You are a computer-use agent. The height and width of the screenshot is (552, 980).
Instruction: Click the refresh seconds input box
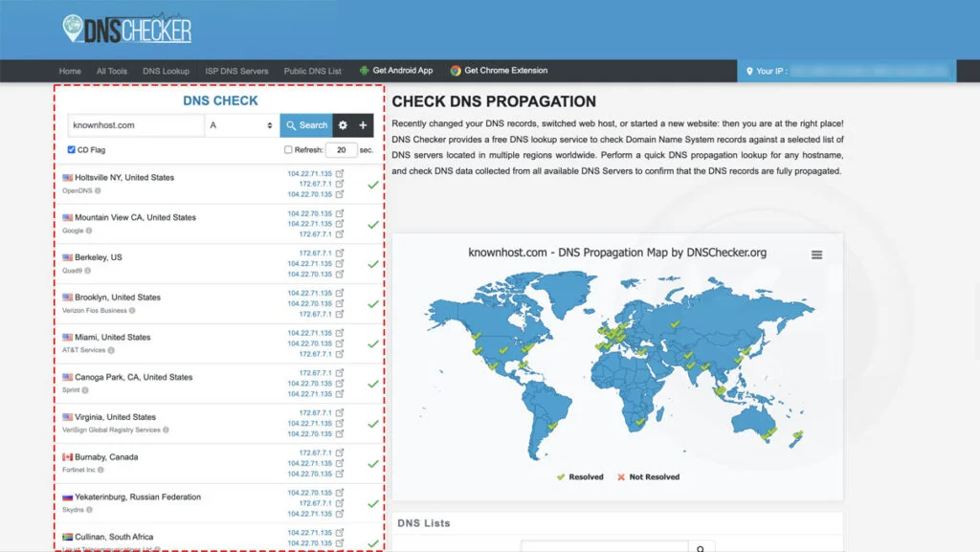340,150
